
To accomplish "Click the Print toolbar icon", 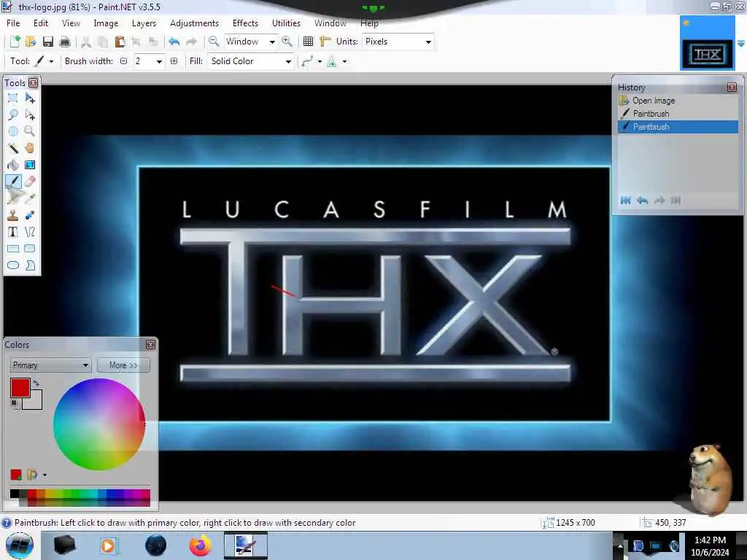I will coord(65,42).
